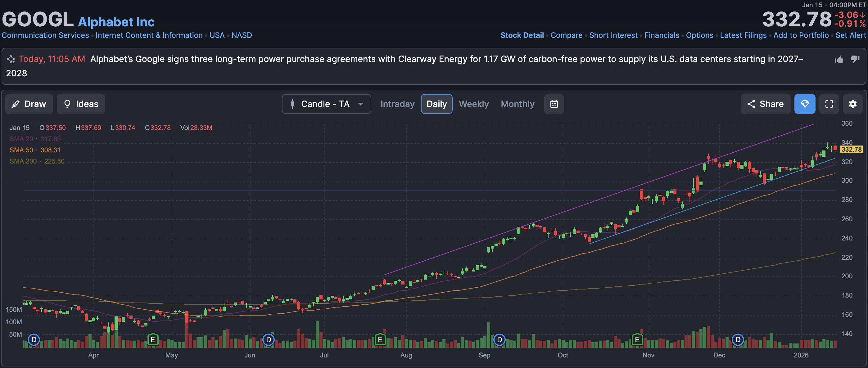
Task: Expand the Candle - TA chart type dropdown
Action: pos(325,104)
